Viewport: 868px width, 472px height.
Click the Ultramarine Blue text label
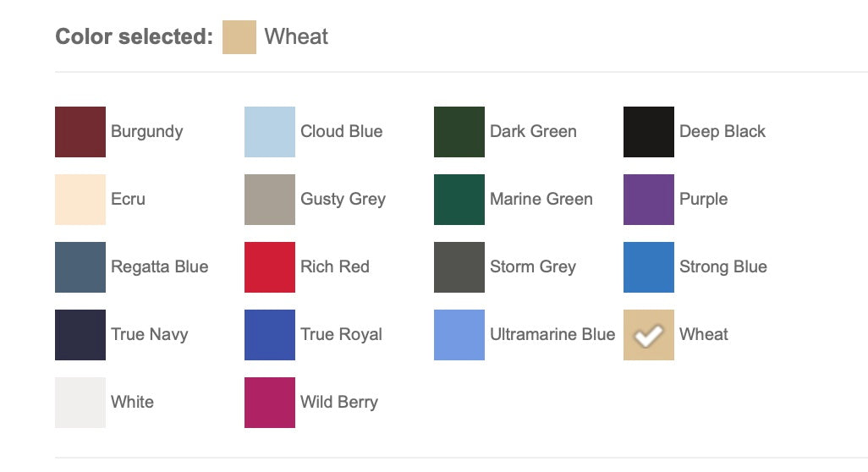click(552, 335)
